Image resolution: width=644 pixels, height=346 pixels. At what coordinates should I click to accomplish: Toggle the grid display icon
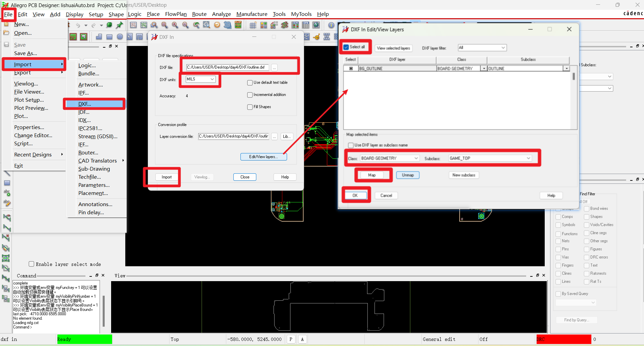(253, 25)
